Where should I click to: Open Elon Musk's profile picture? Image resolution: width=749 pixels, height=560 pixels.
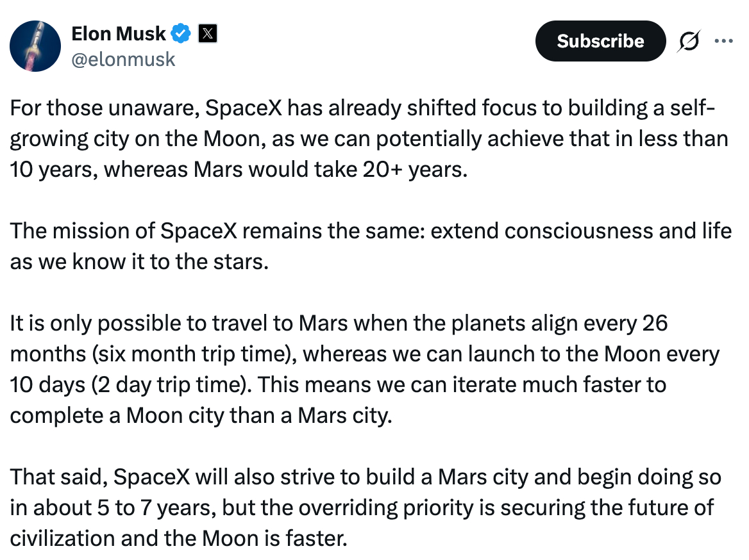click(x=36, y=45)
